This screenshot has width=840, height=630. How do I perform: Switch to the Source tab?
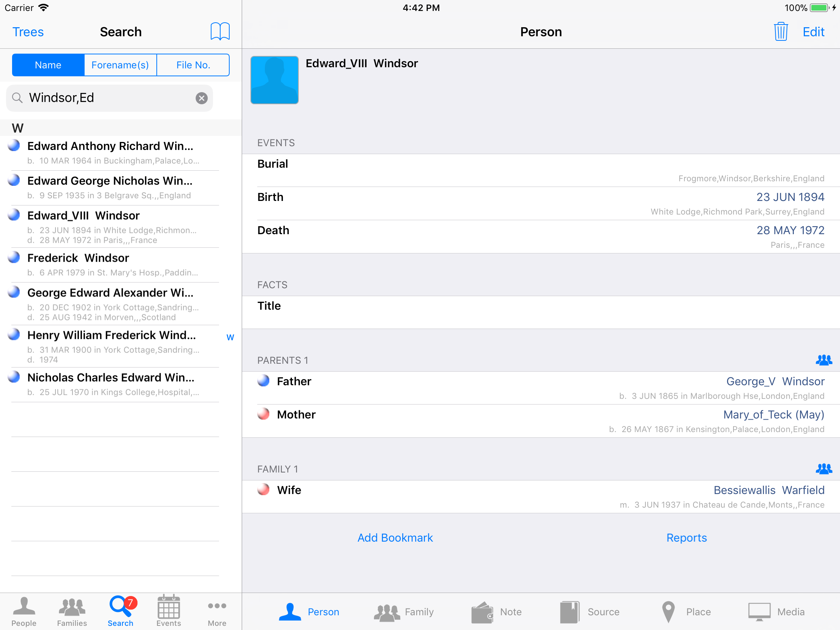[x=589, y=611]
